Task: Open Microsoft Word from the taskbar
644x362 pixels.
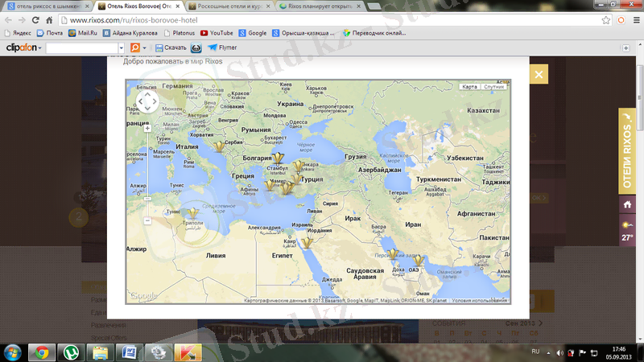Action: point(130,352)
